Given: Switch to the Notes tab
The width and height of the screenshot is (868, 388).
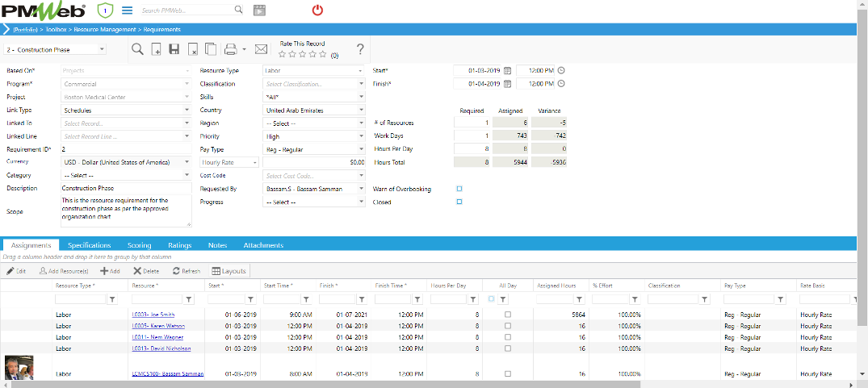Looking at the screenshot, I should 217,245.
